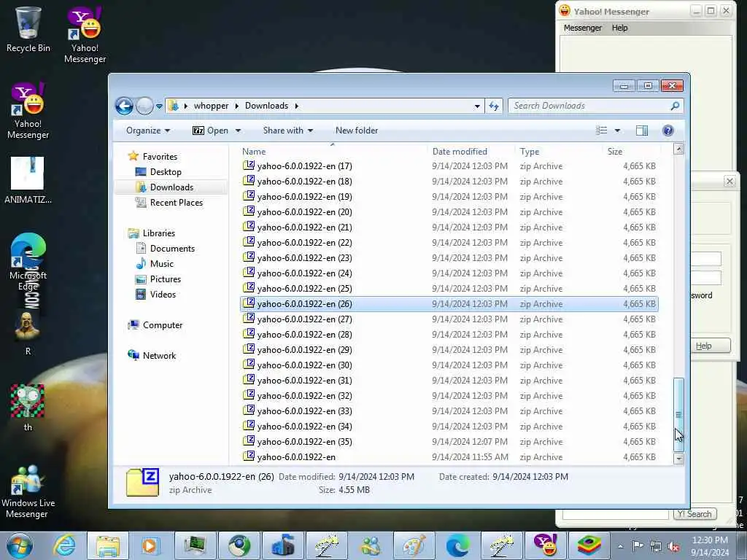
Task: Click Help button in Yahoo login dialog
Action: [x=710, y=346]
